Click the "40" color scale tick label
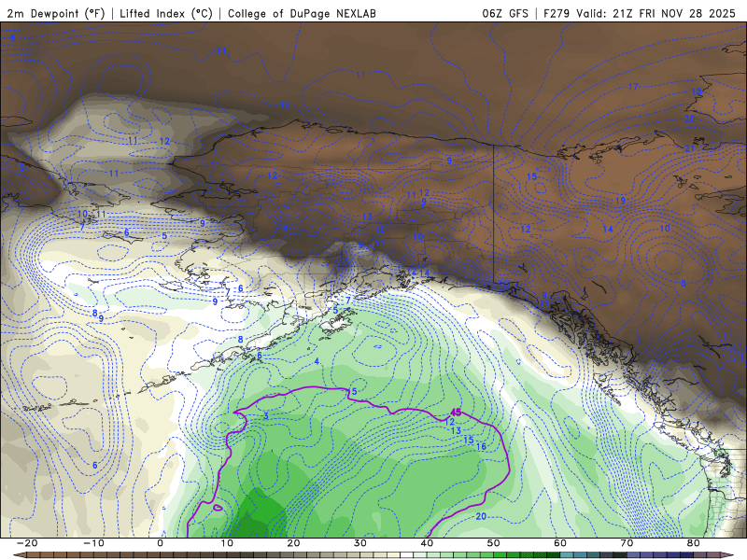Screen dimensions: 747x560 427,543
